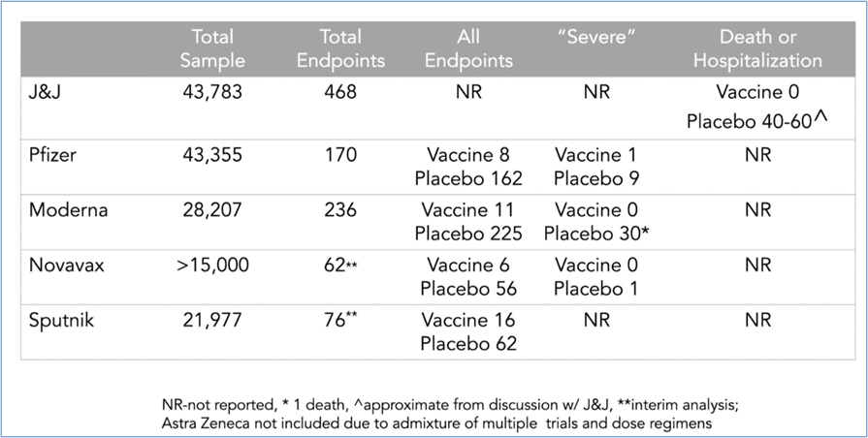Select the "All Endpoints" column header

click(469, 48)
